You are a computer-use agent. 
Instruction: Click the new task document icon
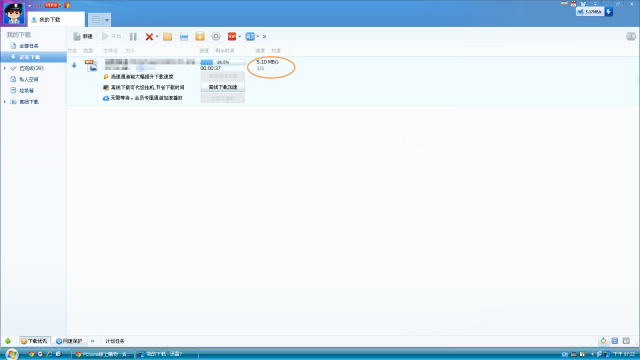(x=76, y=36)
